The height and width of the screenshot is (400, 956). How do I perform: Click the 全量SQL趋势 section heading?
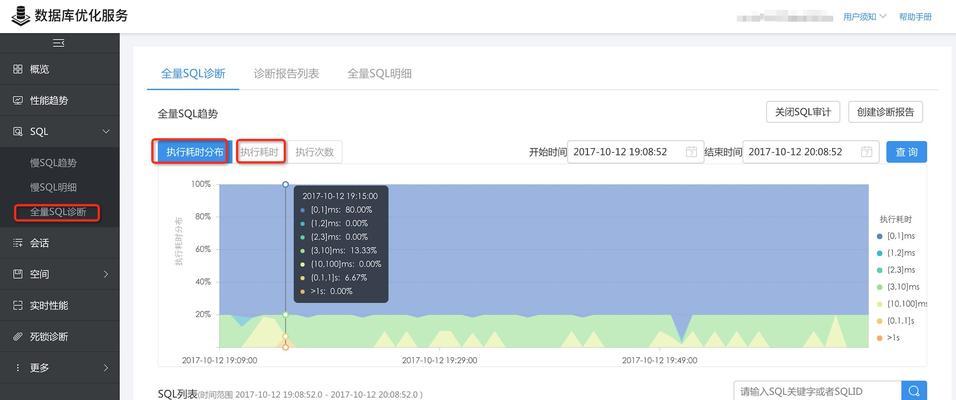click(188, 113)
